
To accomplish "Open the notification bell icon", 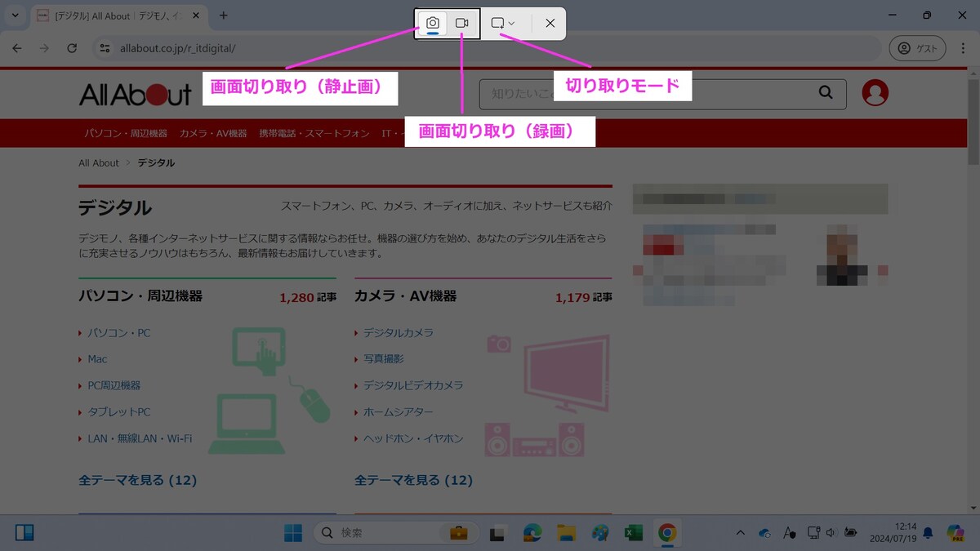I will click(928, 533).
